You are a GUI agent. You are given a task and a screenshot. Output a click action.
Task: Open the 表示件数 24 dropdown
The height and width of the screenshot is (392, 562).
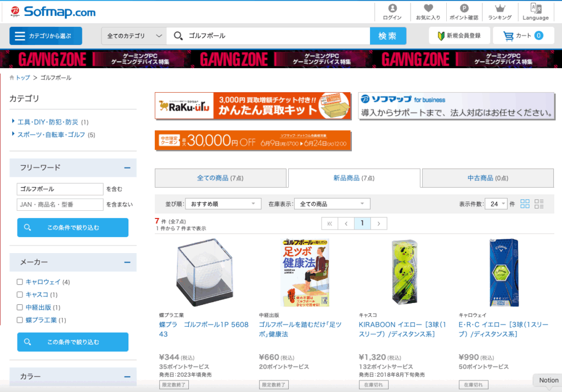[496, 204]
